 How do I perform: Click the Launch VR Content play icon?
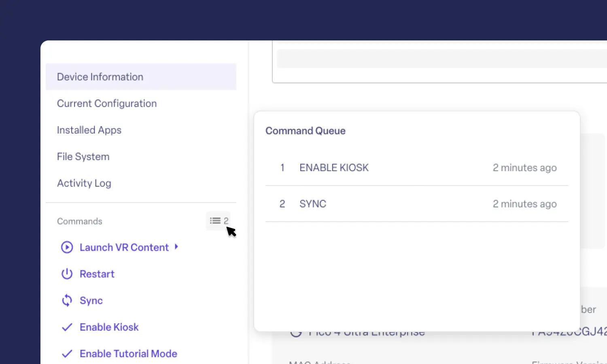click(67, 247)
